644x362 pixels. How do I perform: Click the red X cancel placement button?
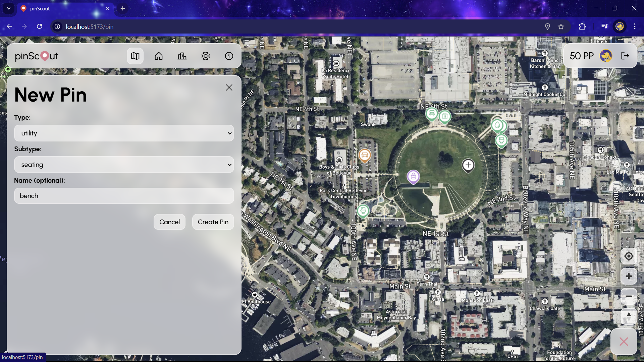pos(624,342)
